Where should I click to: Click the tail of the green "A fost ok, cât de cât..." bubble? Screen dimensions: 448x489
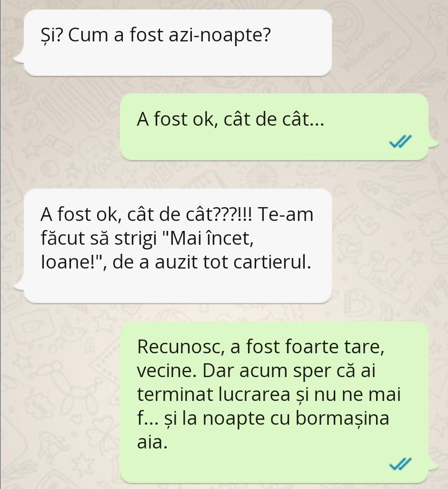coord(433,143)
